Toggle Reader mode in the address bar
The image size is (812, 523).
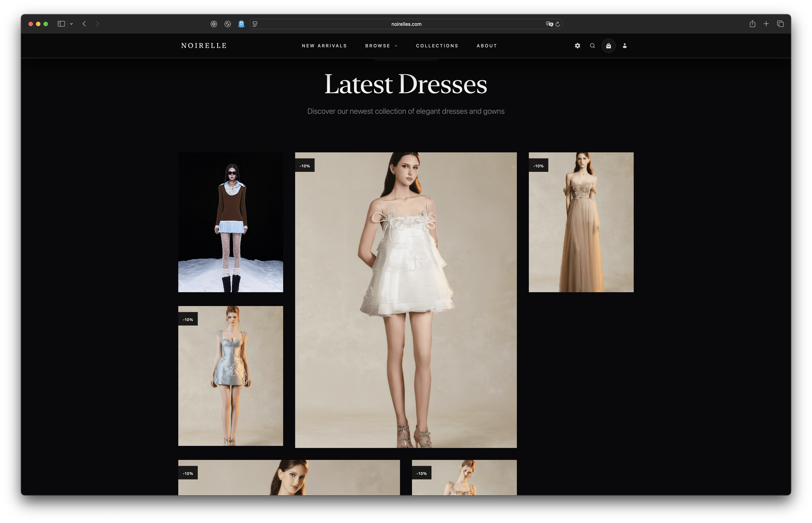pos(255,24)
